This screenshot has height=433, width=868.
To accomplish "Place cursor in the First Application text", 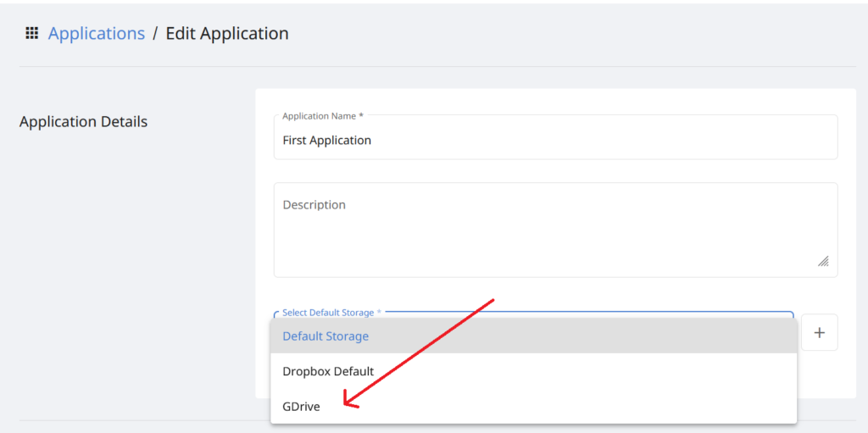I will coord(326,141).
